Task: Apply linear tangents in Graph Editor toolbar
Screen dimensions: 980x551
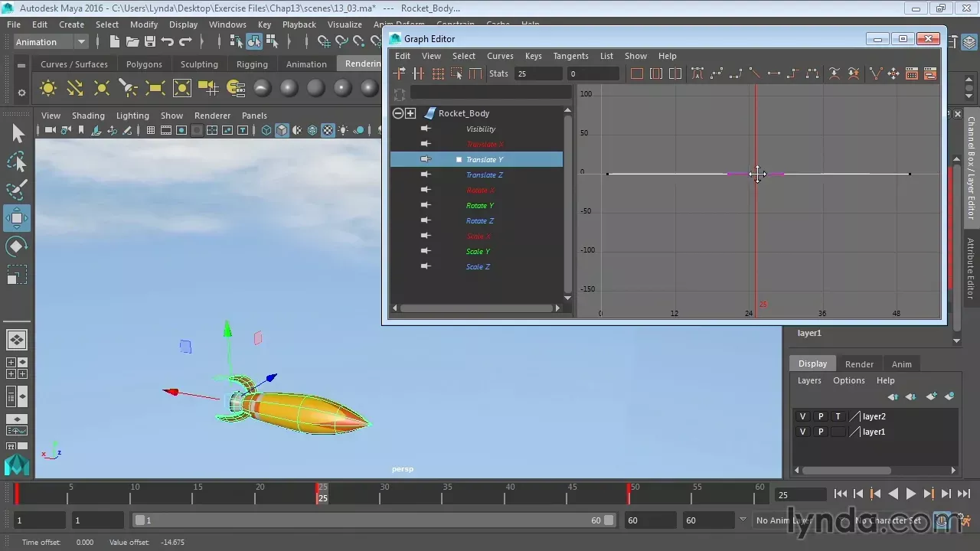Action: 755,74
